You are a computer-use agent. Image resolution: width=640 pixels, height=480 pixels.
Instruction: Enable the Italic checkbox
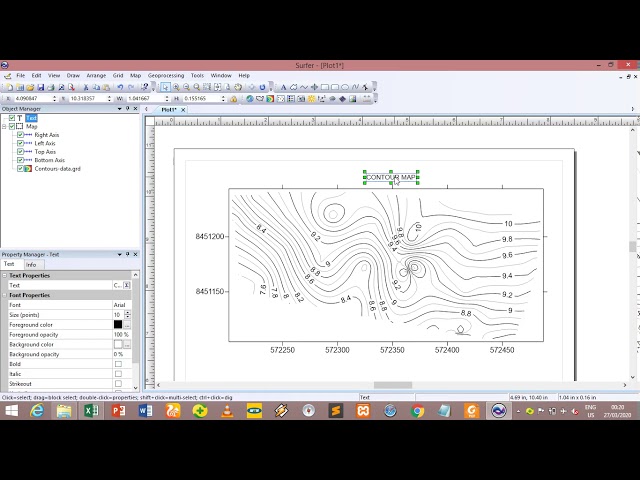pos(118,374)
